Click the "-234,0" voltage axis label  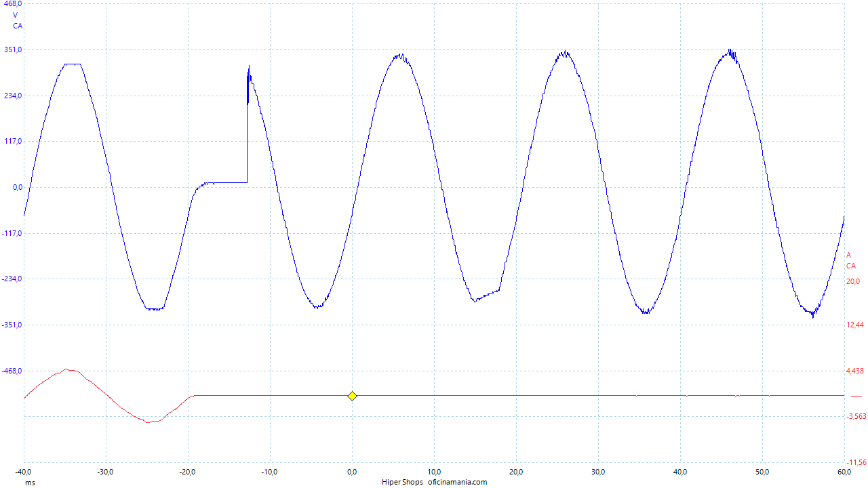point(13,279)
